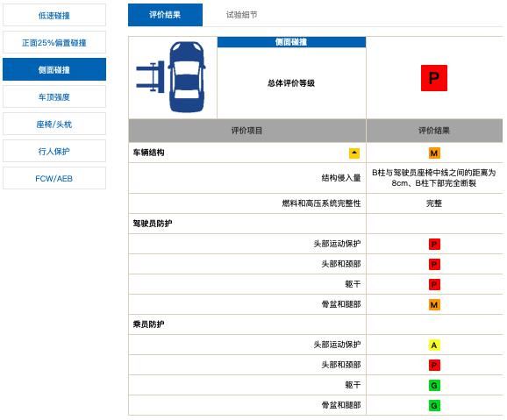
Task: Collapse the 车辆结构 row with yellow arrow
Action: [x=354, y=153]
